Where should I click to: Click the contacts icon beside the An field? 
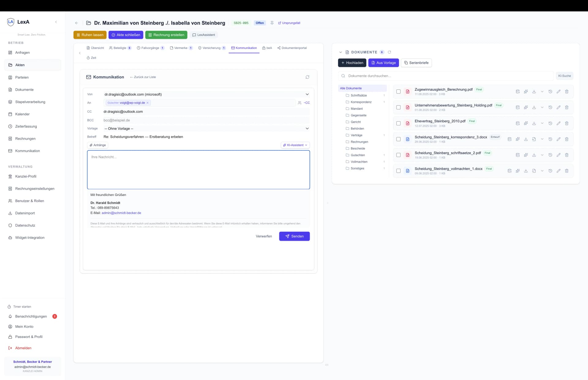(300, 103)
